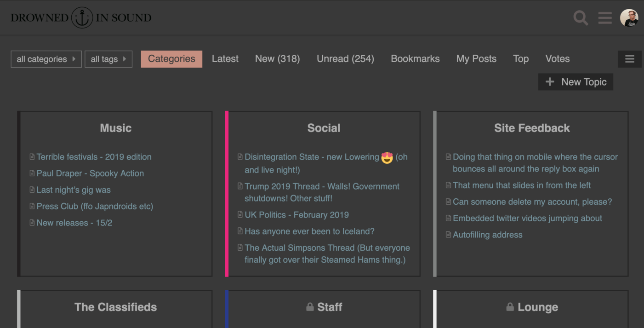Click the heart-eyes emoji in Social list
644x328 pixels.
(x=387, y=158)
